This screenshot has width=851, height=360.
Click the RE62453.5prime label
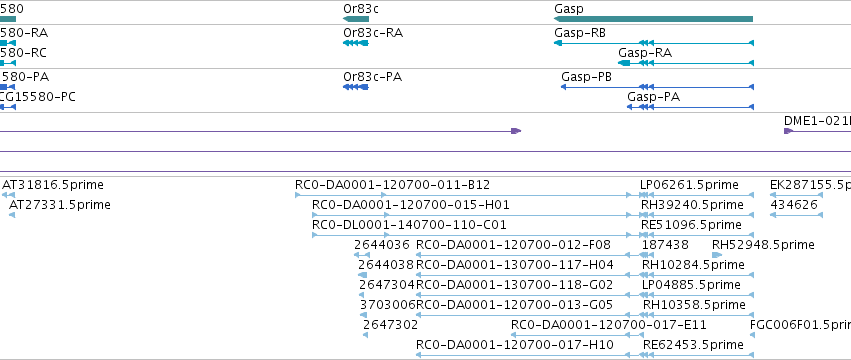[693, 344]
